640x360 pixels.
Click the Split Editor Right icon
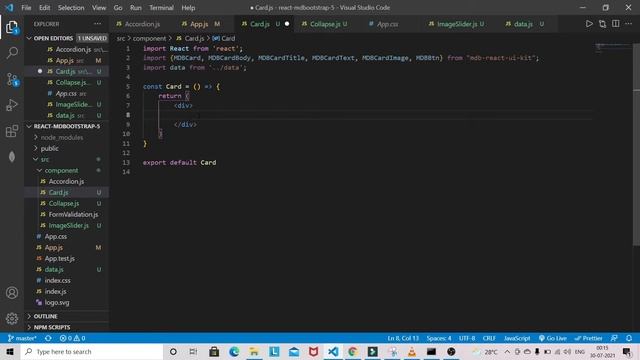(616, 24)
